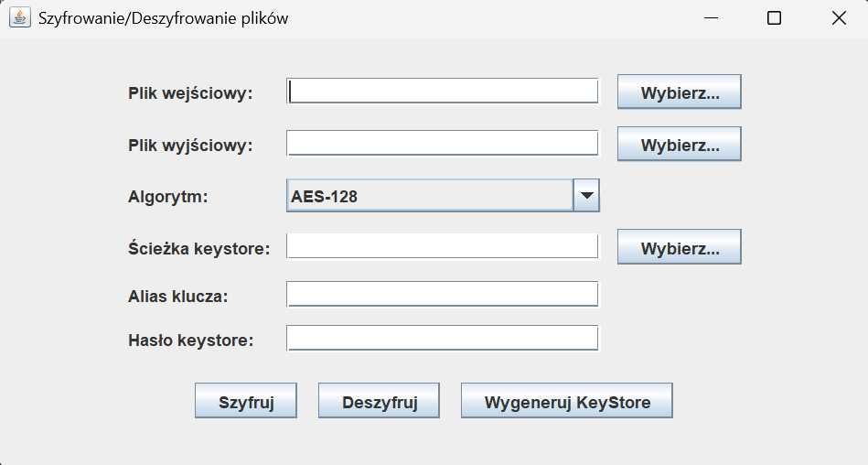Browse for keystore path with Wybierz
Viewport: 868px width, 465px height.
pos(679,247)
